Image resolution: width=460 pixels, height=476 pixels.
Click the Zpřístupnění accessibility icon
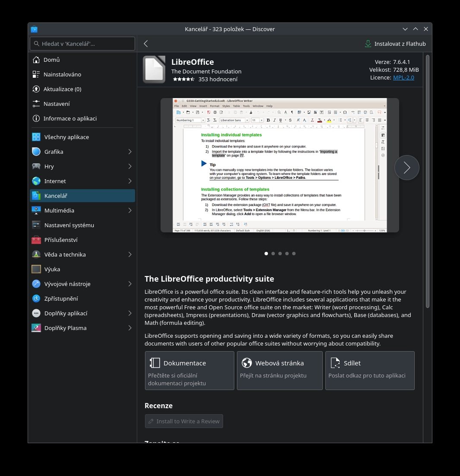(36, 298)
